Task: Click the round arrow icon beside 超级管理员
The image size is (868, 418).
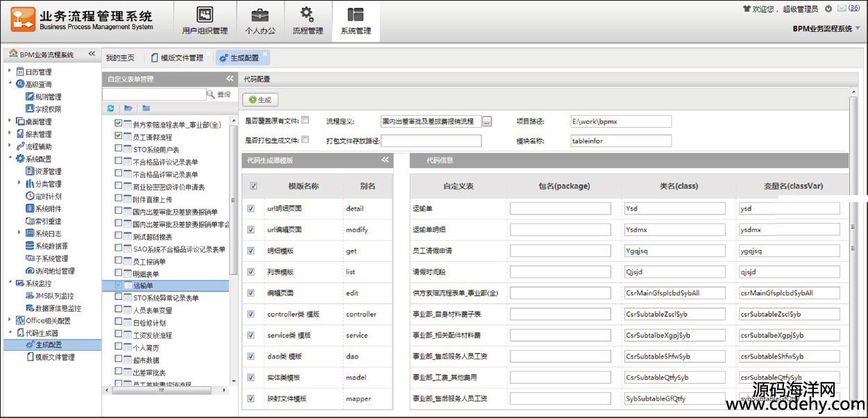Action: [x=828, y=9]
